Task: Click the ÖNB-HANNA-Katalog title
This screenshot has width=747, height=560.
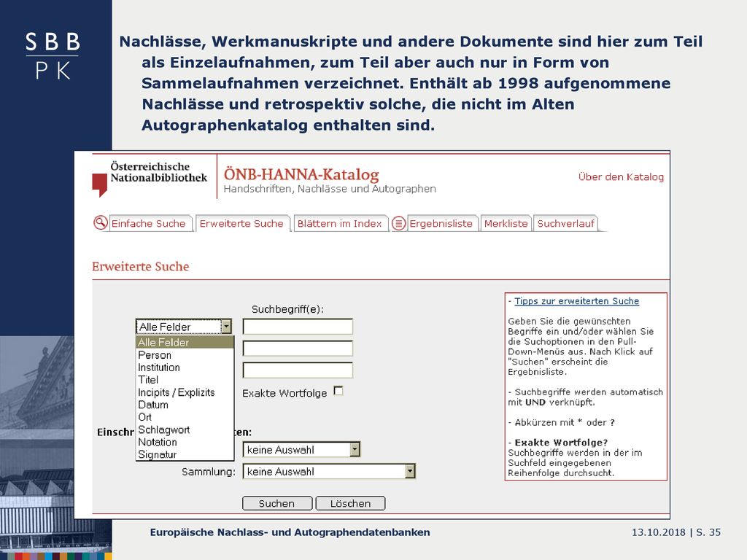Action: click(x=301, y=174)
